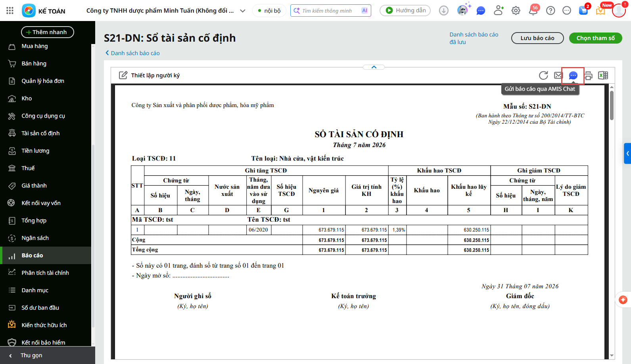Image resolution: width=631 pixels, height=364 pixels.
Task: Collapse the sidebar with Thu gọn
Action: tap(31, 355)
